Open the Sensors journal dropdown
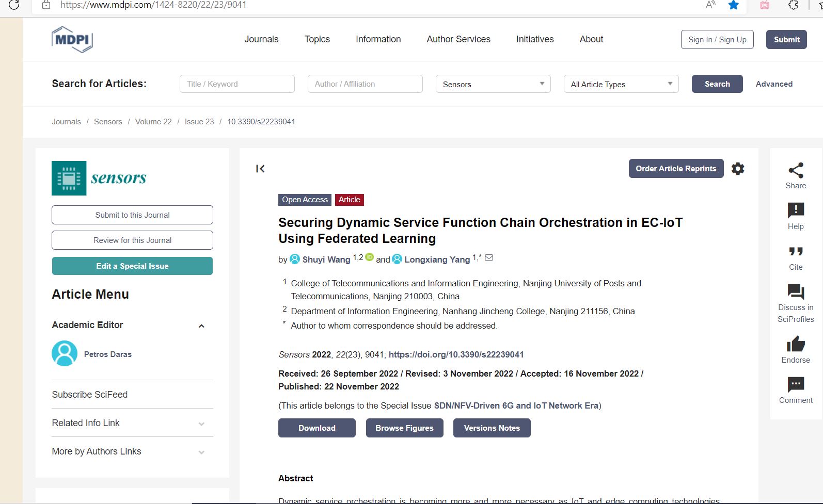The image size is (823, 504). pos(493,84)
